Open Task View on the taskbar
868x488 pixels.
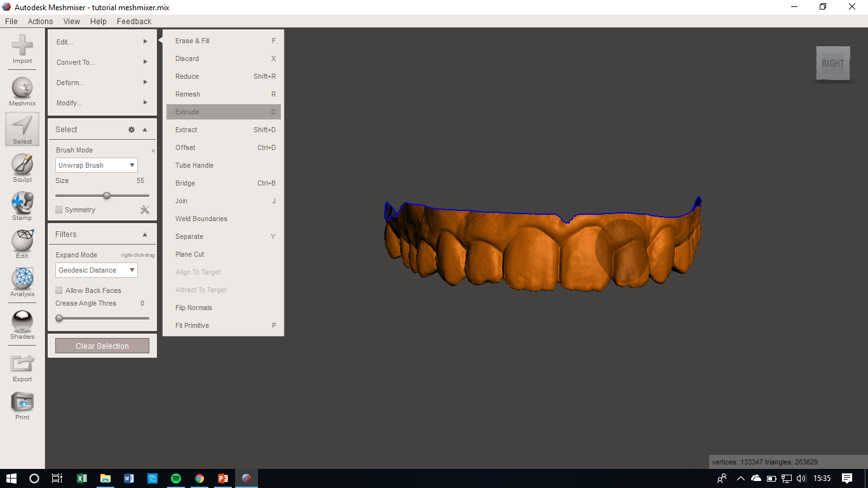[x=57, y=478]
